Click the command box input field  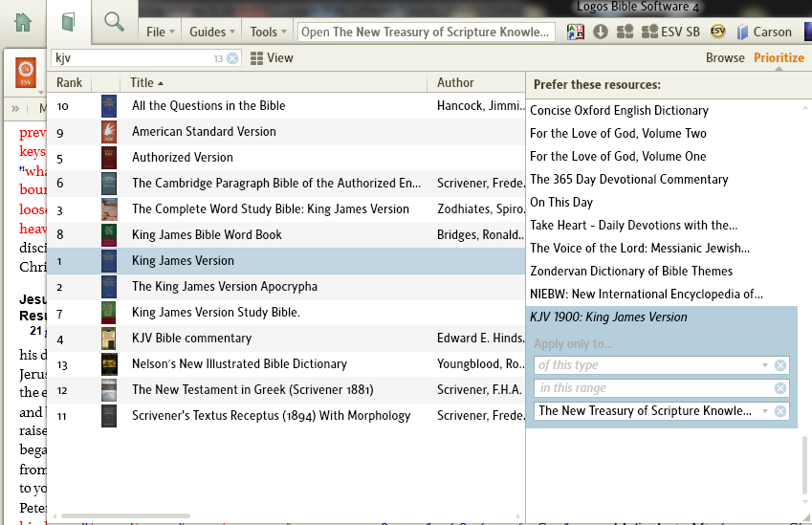point(426,33)
